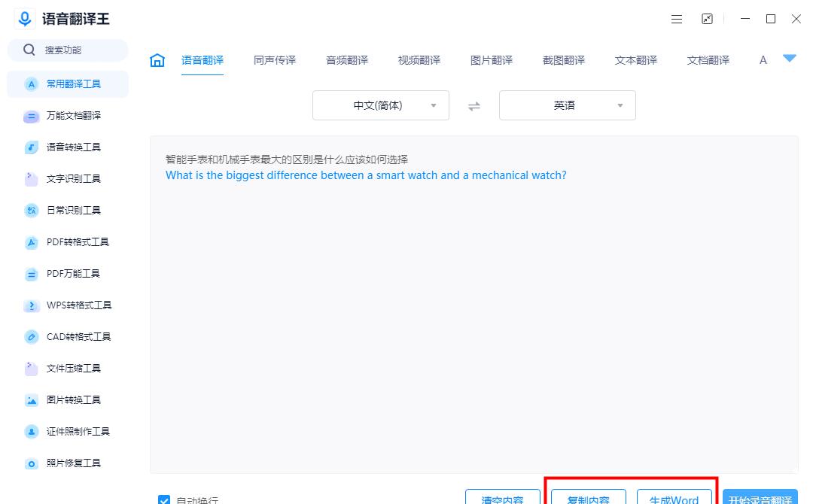Click the 搜索功能 search field

tap(68, 49)
